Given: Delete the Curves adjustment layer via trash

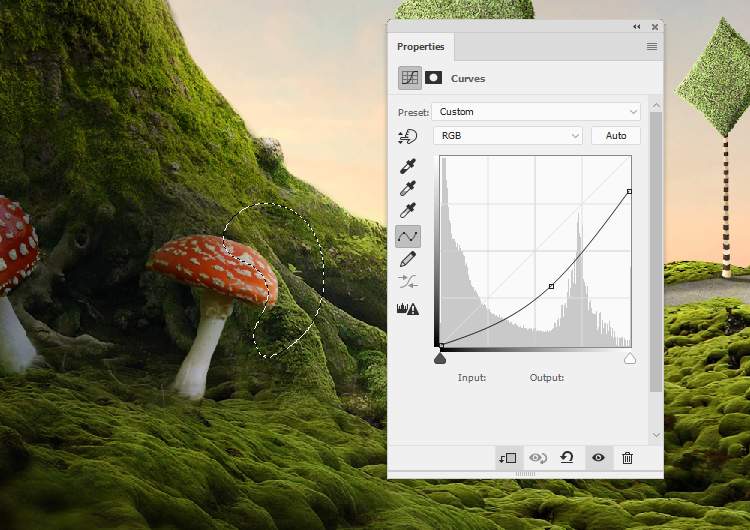Looking at the screenshot, I should pos(627,458).
